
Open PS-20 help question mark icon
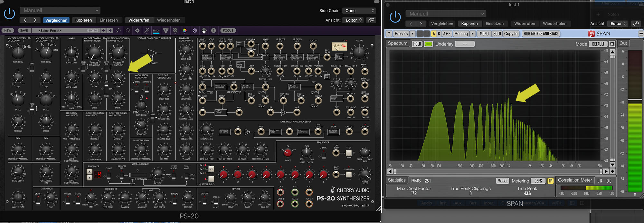pos(213,31)
